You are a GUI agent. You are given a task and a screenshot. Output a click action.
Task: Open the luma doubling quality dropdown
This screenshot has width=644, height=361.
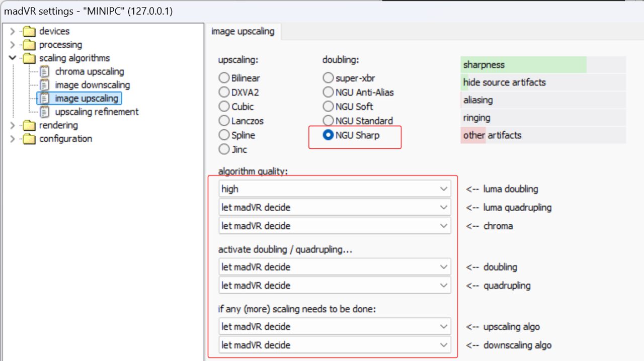[x=335, y=189]
